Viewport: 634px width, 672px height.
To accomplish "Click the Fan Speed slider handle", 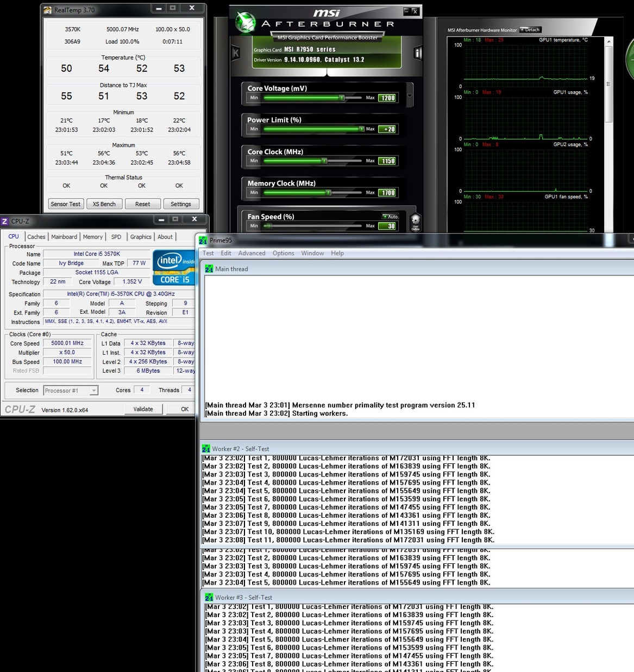I will tap(269, 226).
